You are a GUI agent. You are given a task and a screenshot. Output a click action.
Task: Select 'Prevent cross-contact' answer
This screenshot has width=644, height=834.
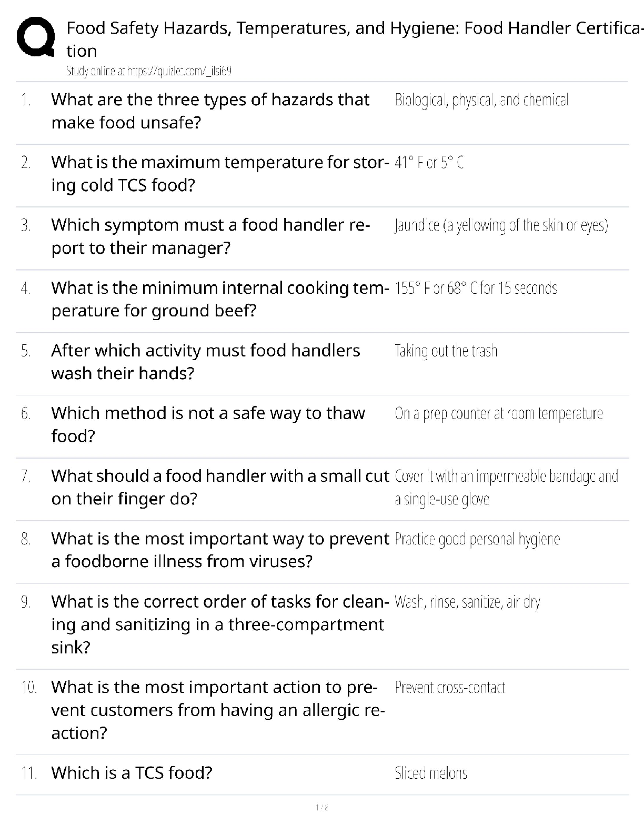tap(450, 687)
